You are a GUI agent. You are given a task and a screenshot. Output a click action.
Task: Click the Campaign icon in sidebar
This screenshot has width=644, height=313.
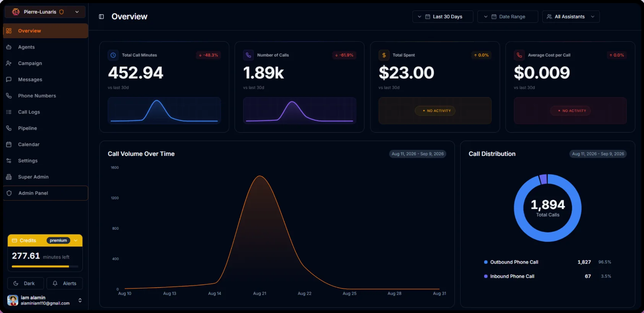point(9,63)
